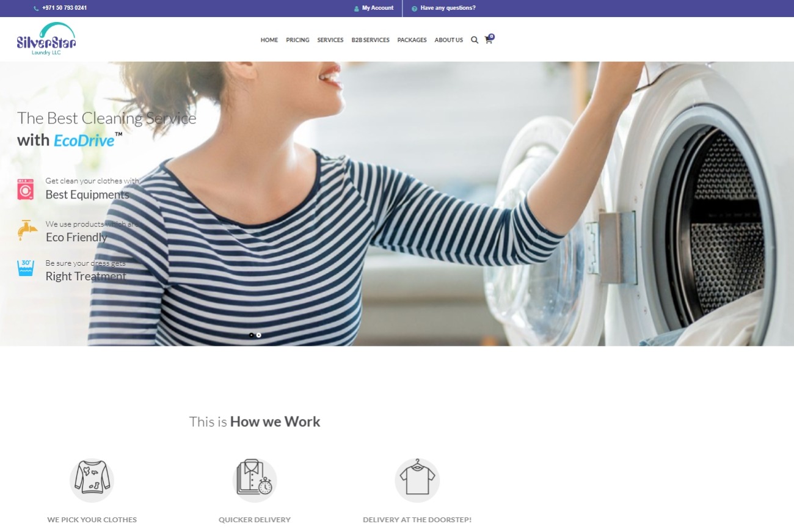The height and width of the screenshot is (532, 794).
Task: Navigate to About Us
Action: 448,40
